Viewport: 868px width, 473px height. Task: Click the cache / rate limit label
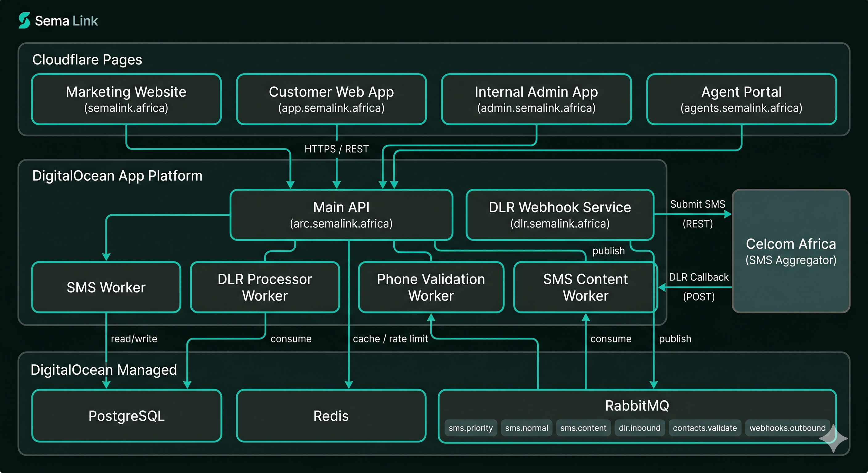tap(391, 339)
